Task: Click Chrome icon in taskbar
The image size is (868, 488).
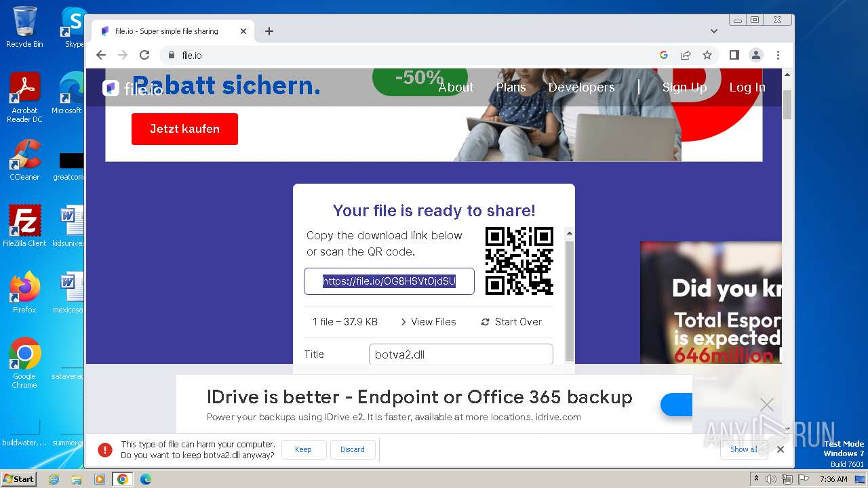Action: point(123,479)
